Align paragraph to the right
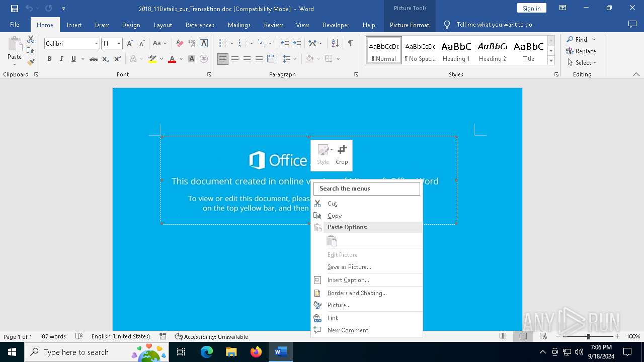The width and height of the screenshot is (644, 362). point(247,59)
